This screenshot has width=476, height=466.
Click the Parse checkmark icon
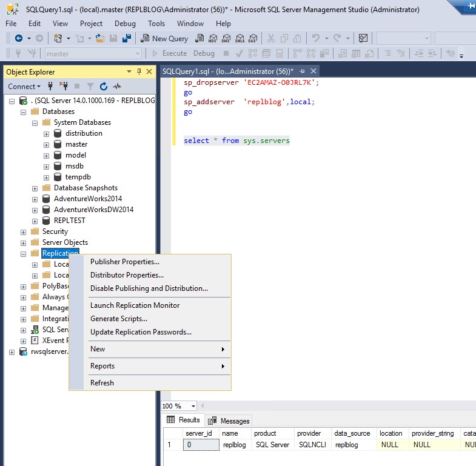(x=240, y=54)
